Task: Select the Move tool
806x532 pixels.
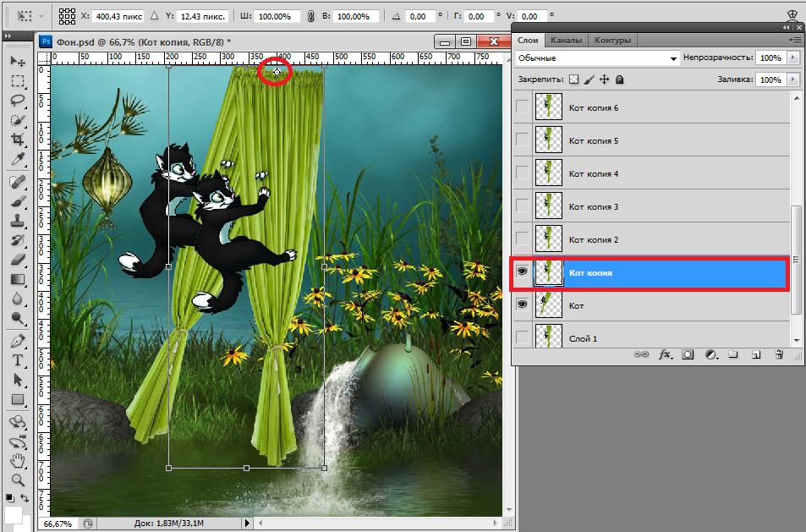Action: pos(18,61)
